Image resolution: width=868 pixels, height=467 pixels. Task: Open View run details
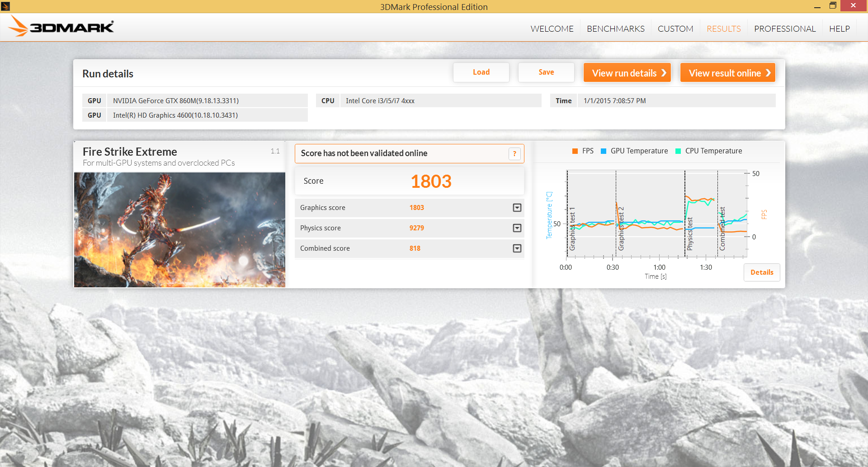pyautogui.click(x=627, y=73)
